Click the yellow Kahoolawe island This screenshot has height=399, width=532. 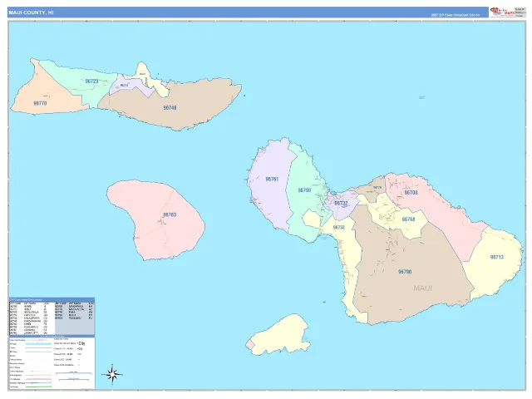pos(281,336)
